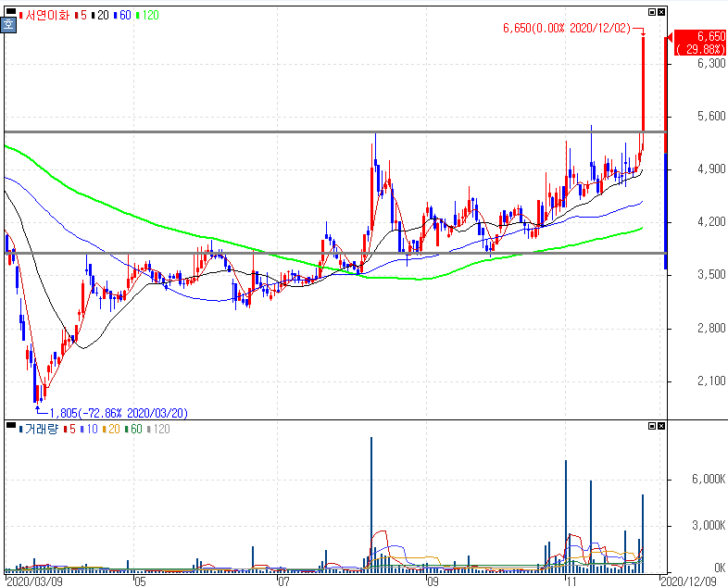This screenshot has width=728, height=587.
Task: Click the tallest volume bar in August
Action: tap(371, 504)
